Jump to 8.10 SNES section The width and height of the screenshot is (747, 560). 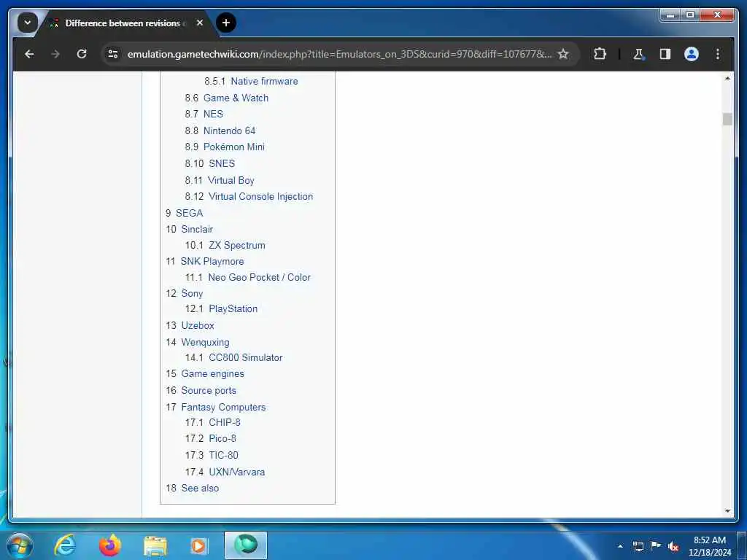tap(210, 164)
